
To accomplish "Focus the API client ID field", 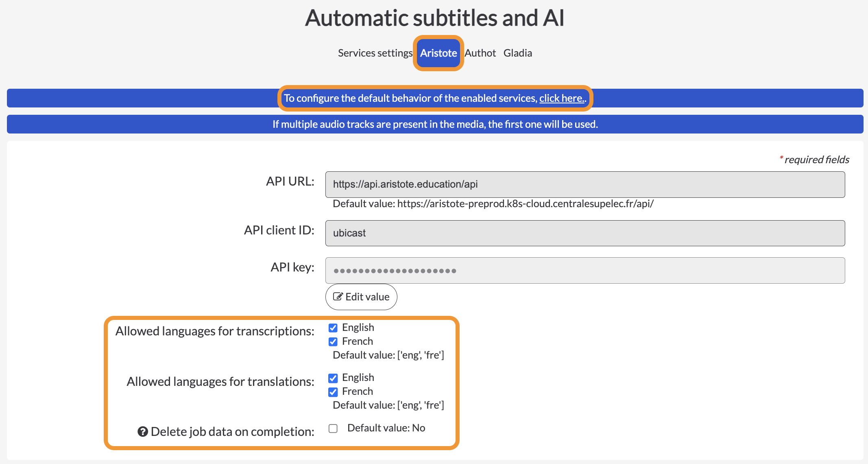I will tap(585, 233).
